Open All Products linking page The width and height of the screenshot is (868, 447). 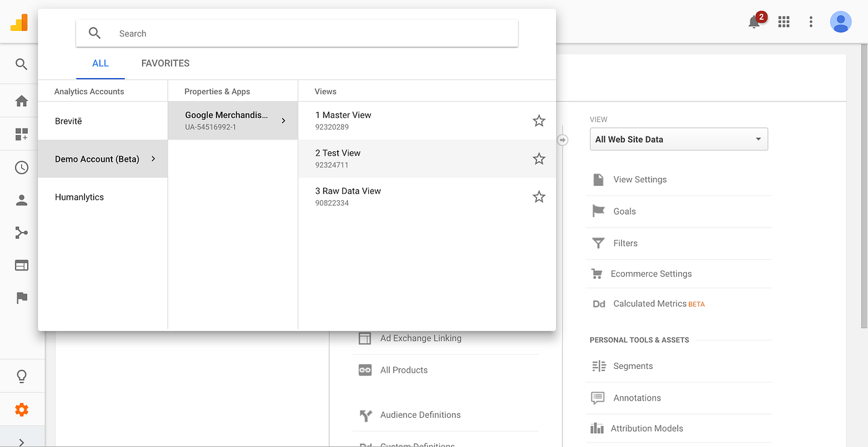tap(404, 370)
